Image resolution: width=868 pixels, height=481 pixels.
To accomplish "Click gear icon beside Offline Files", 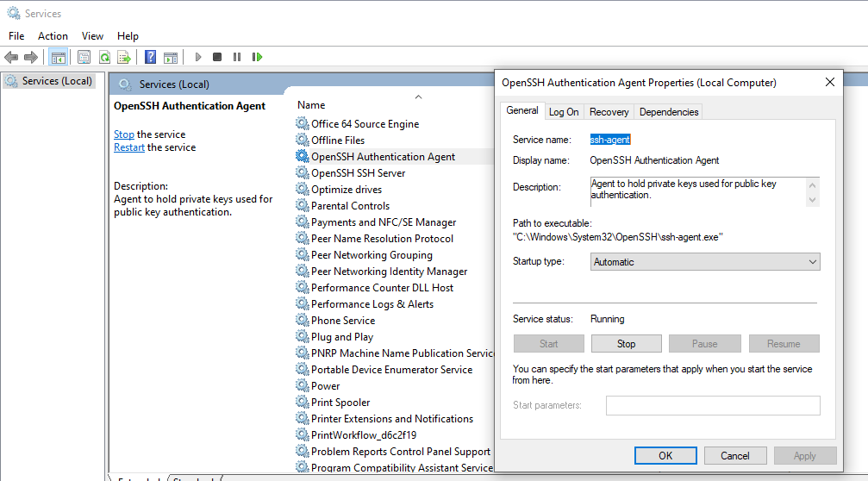I will [x=302, y=140].
